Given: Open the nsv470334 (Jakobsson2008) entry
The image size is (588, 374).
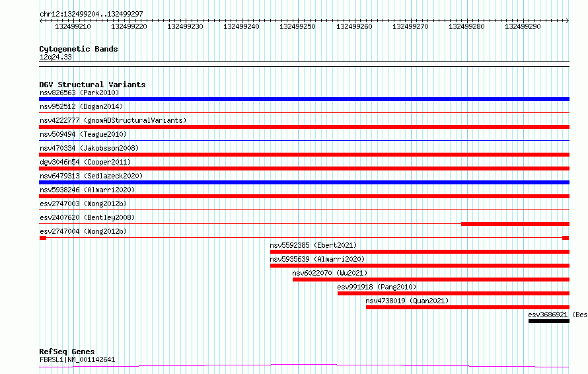Looking at the screenshot, I should pos(89,148).
